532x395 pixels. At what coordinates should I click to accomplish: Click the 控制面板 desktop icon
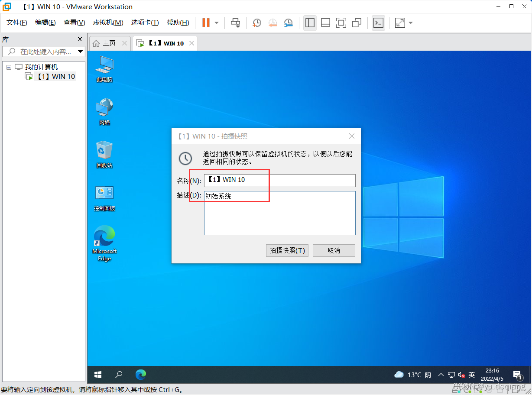(104, 198)
